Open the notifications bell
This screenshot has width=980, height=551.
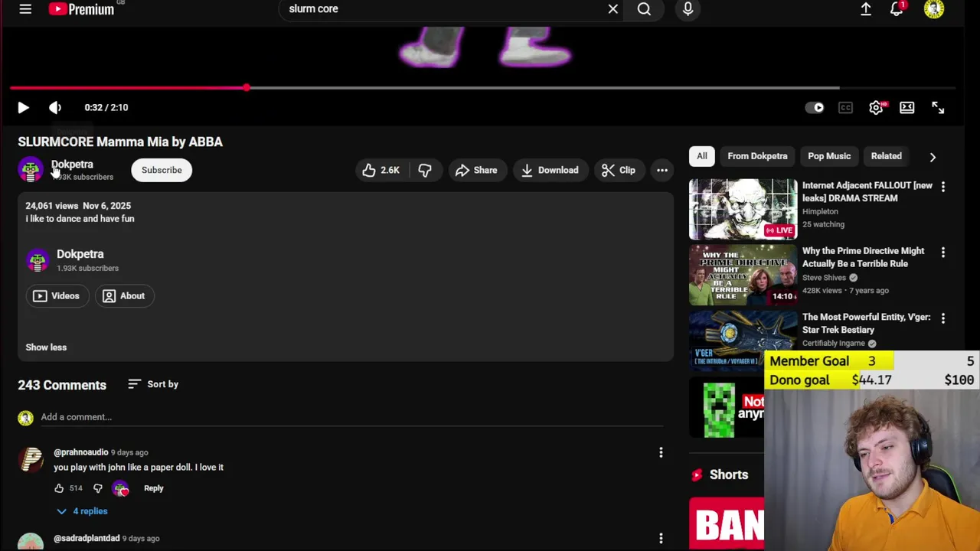pyautogui.click(x=897, y=9)
